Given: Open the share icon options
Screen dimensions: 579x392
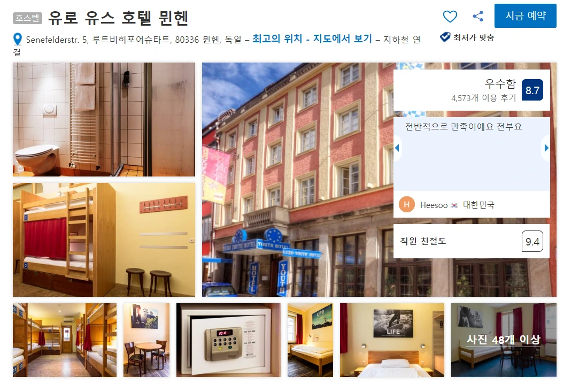Looking at the screenshot, I should (x=478, y=16).
